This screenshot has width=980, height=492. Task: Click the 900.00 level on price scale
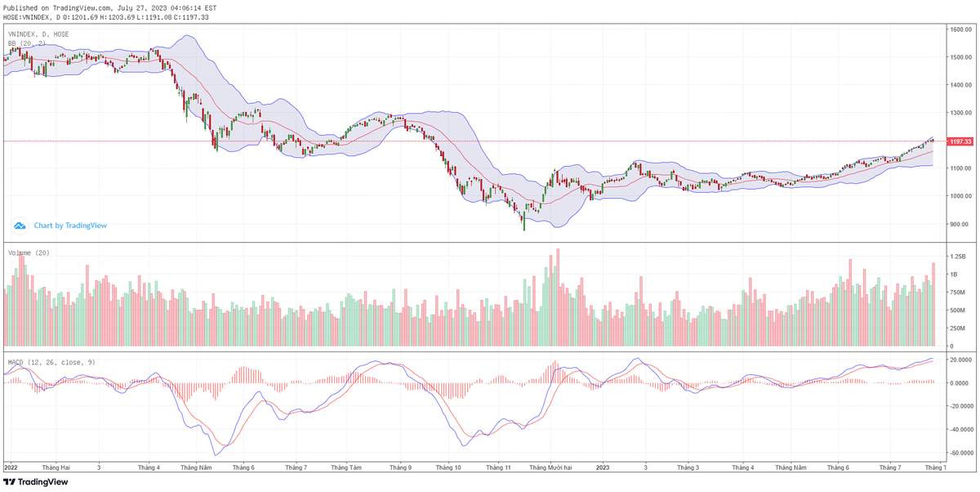[959, 224]
